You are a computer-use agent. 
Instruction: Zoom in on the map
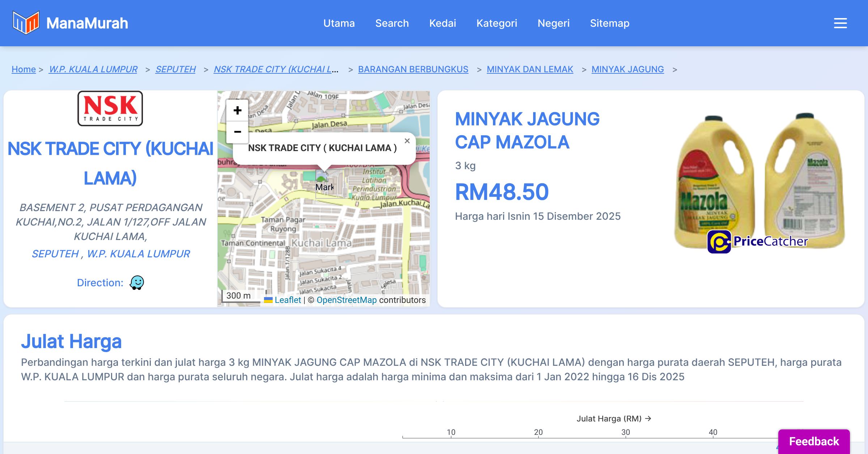coord(237,111)
